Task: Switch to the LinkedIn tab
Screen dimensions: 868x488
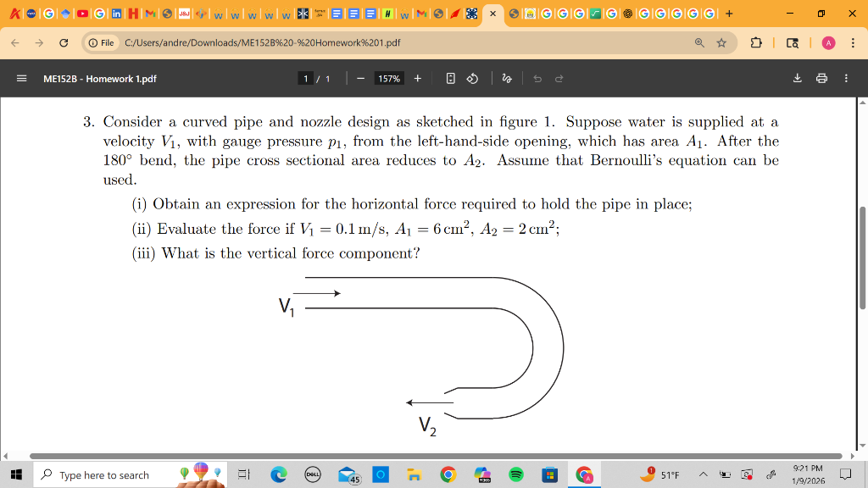Action: click(116, 14)
